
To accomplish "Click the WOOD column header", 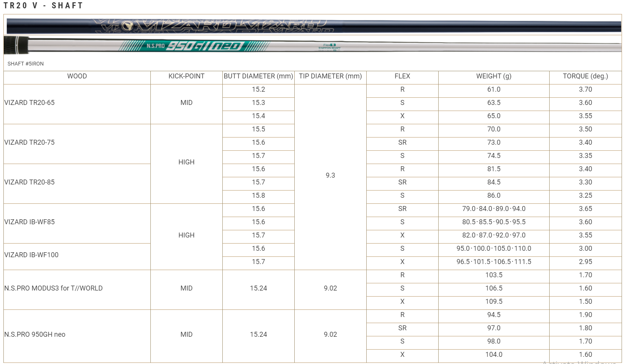I will [x=77, y=76].
